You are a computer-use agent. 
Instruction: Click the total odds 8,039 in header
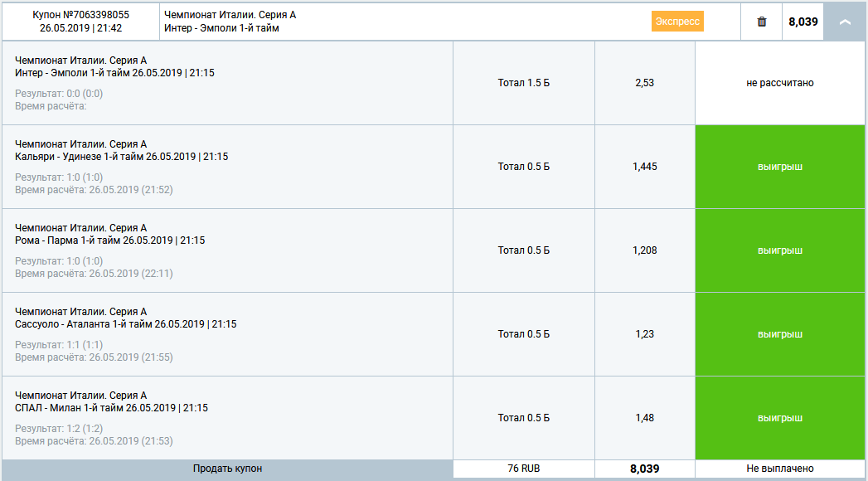coord(803,22)
